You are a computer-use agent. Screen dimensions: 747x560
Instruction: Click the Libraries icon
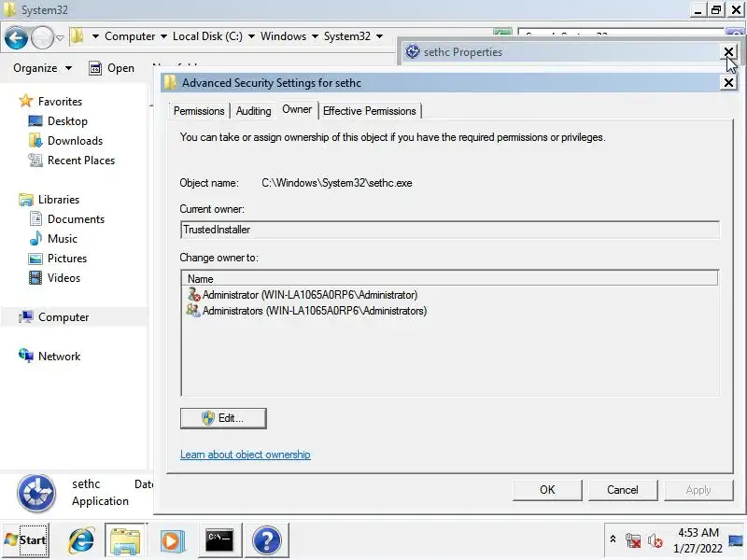coord(26,200)
